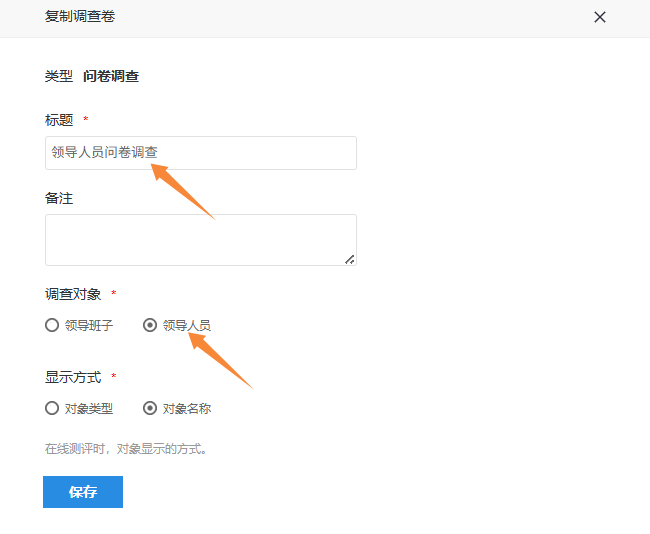The width and height of the screenshot is (650, 534).
Task: Select the 领导人员 radio button
Action: coord(150,325)
